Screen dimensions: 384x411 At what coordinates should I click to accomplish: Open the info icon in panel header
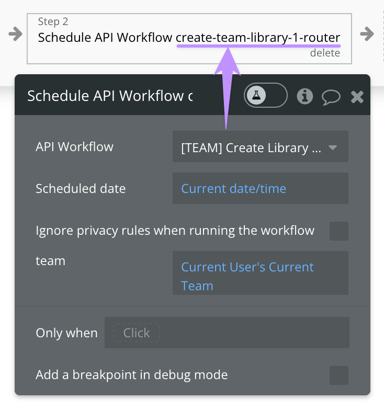tap(305, 97)
